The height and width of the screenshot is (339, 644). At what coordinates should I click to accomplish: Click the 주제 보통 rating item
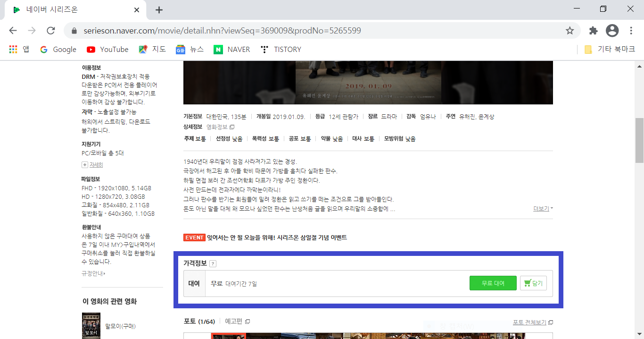click(195, 139)
